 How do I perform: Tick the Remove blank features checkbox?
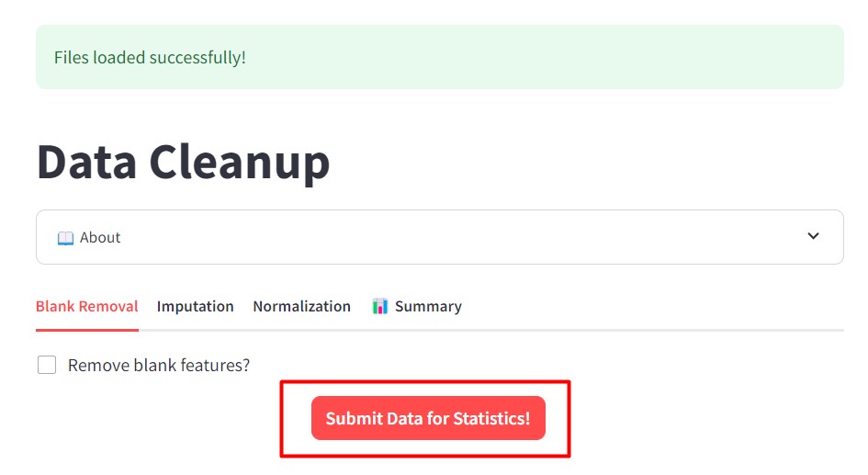[47, 366]
